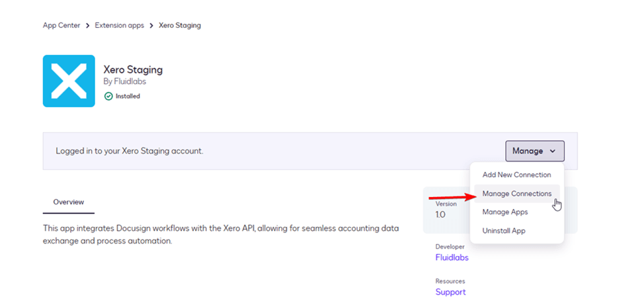Select Manage Connections menu option
644x299 pixels.
[516, 194]
